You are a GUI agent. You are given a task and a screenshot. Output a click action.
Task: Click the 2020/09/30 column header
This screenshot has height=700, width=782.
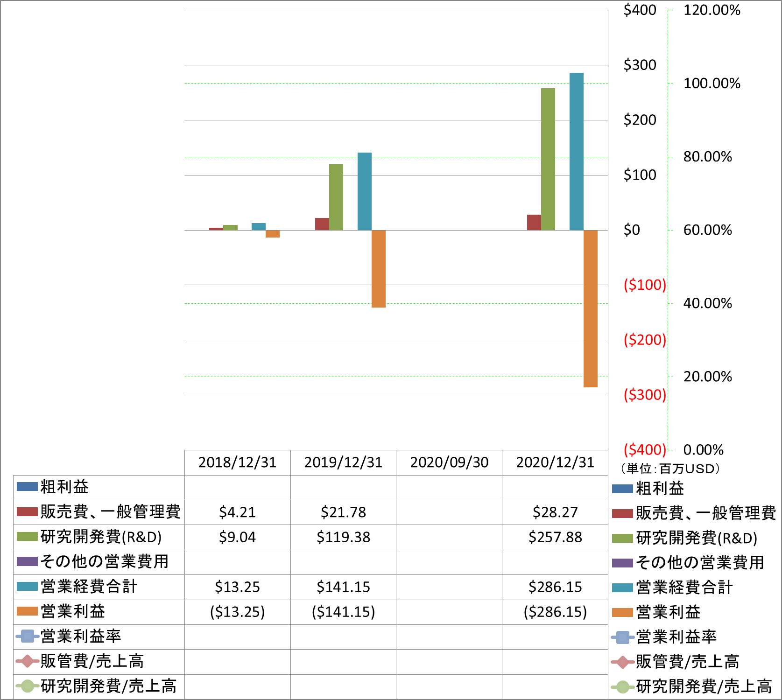[x=449, y=462]
